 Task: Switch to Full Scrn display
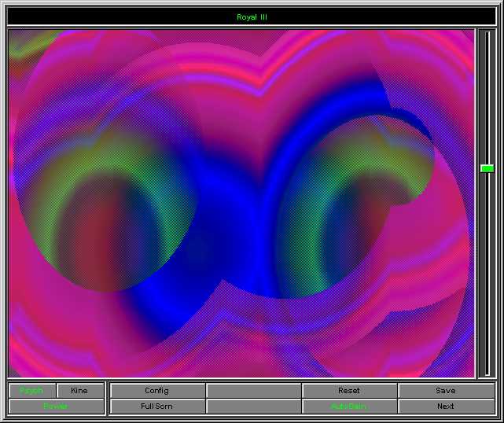tap(157, 406)
